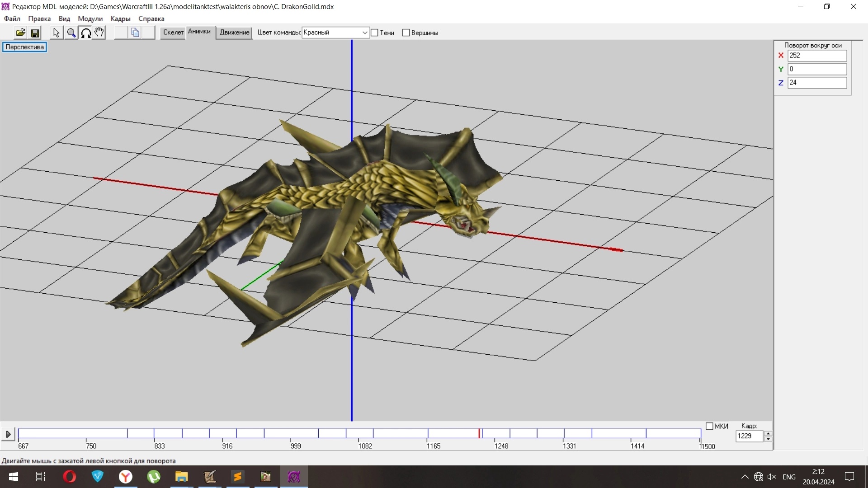
Task: Toggle the Вершины checkbox
Action: click(406, 33)
